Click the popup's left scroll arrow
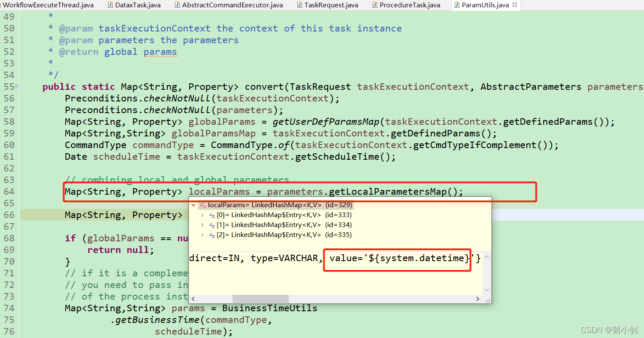Screen dimensions: 644x338 [193, 299]
